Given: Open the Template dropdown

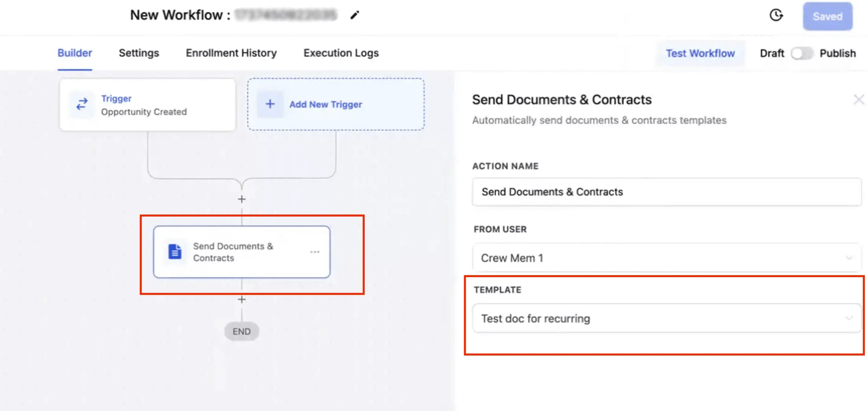Looking at the screenshot, I should [667, 318].
